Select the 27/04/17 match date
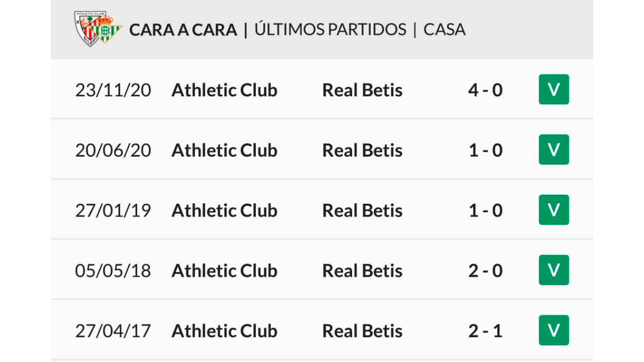Screen dimensions: 644x362 113,331
